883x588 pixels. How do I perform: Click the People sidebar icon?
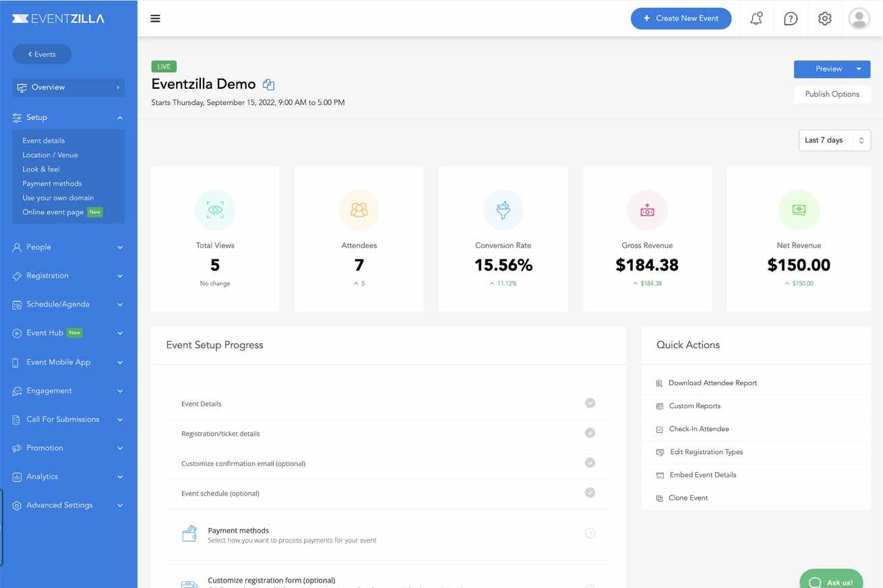pos(17,247)
